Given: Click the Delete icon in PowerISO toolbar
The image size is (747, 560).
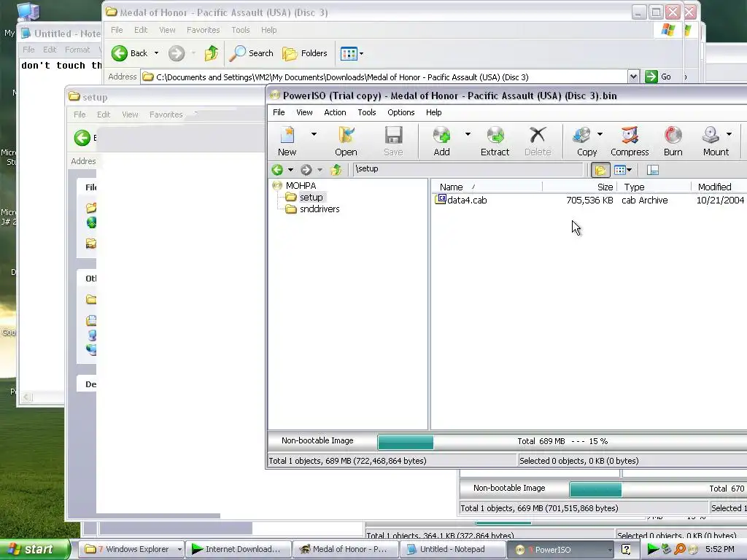Looking at the screenshot, I should (x=538, y=141).
